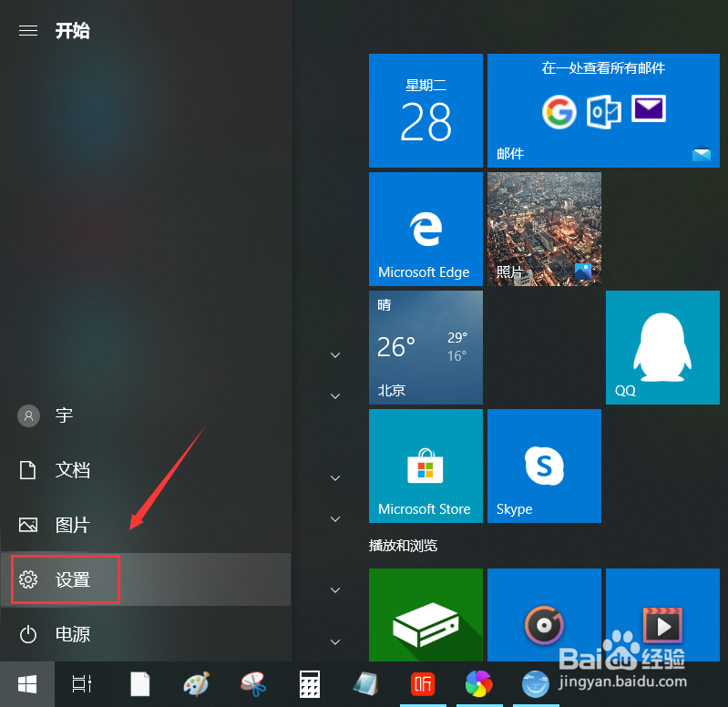Click the Windows Start button on taskbar

27,684
